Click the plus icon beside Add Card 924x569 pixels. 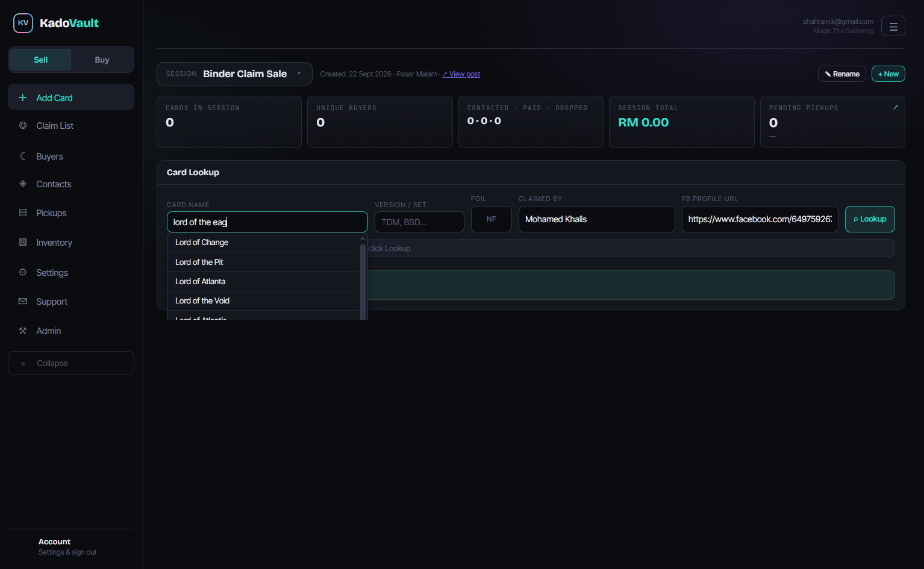click(x=23, y=98)
